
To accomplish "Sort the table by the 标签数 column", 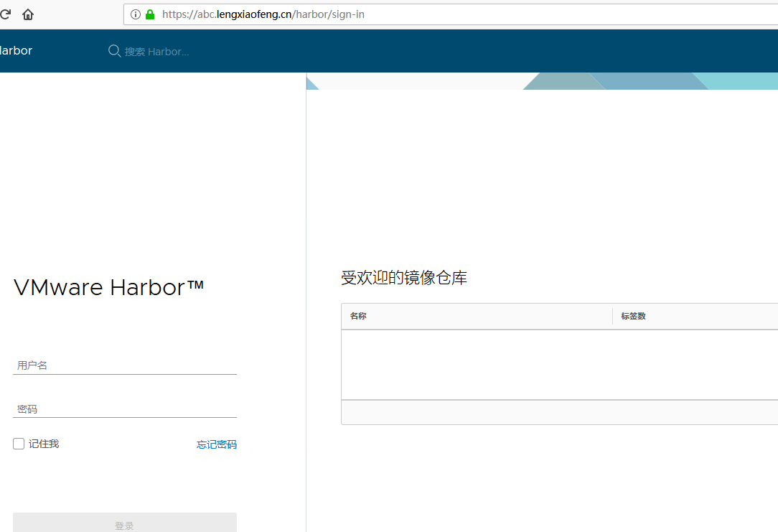I will [634, 316].
